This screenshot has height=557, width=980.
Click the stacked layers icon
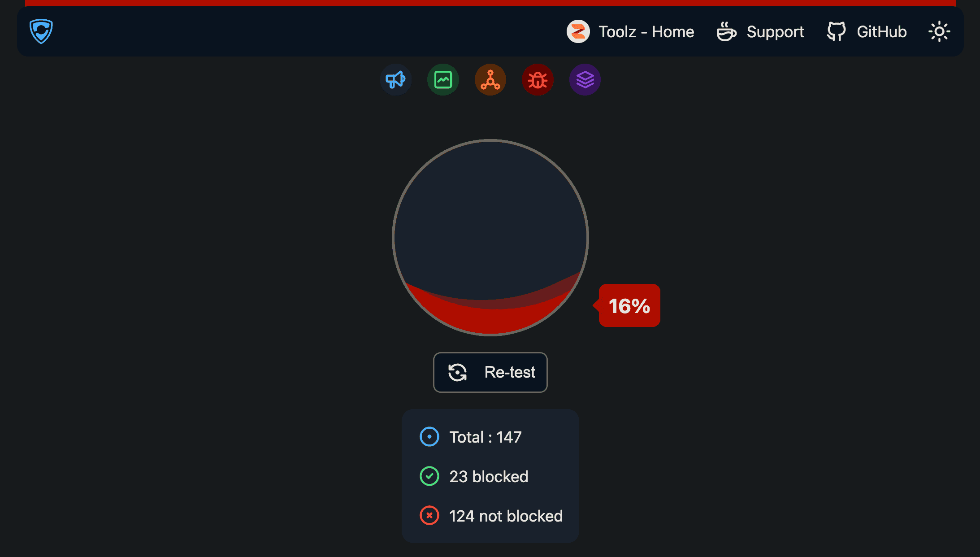(x=585, y=79)
